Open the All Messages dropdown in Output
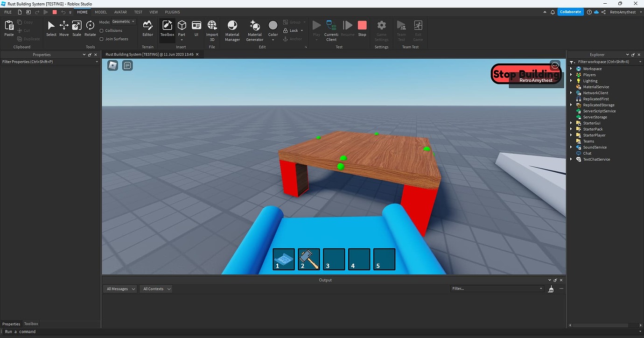644x338 pixels. [119, 289]
